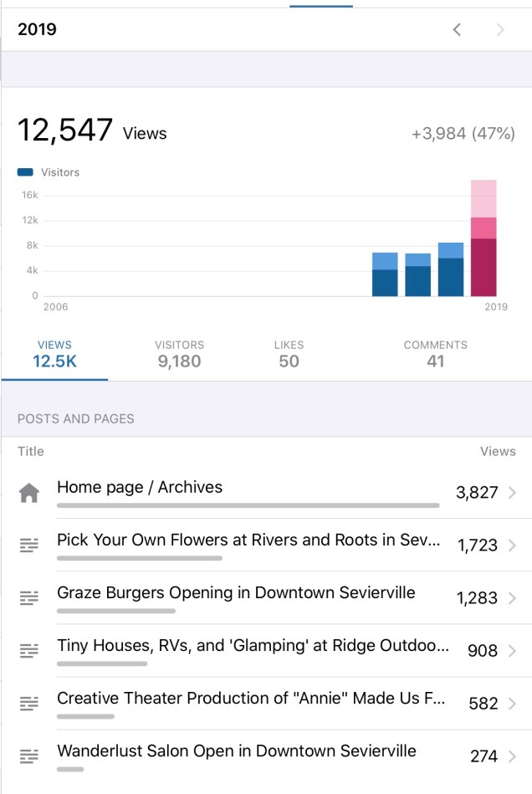Open chevron for the 1,723 views row

click(512, 546)
